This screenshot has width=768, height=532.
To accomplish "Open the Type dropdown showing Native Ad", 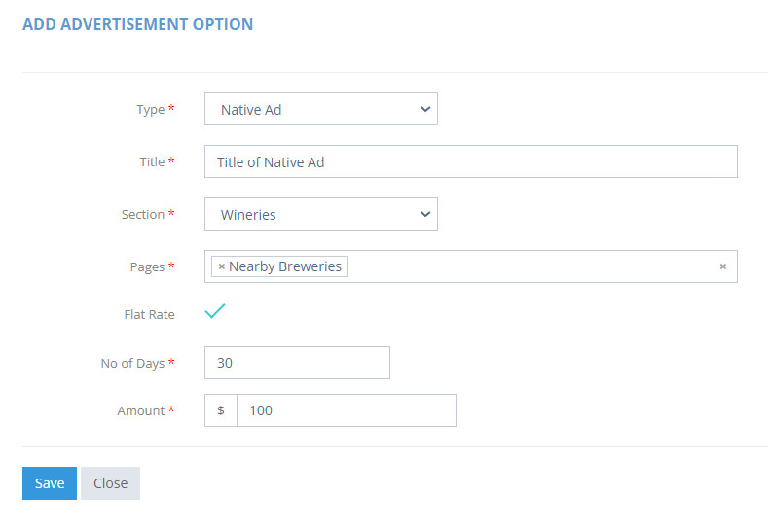I will tap(321, 109).
